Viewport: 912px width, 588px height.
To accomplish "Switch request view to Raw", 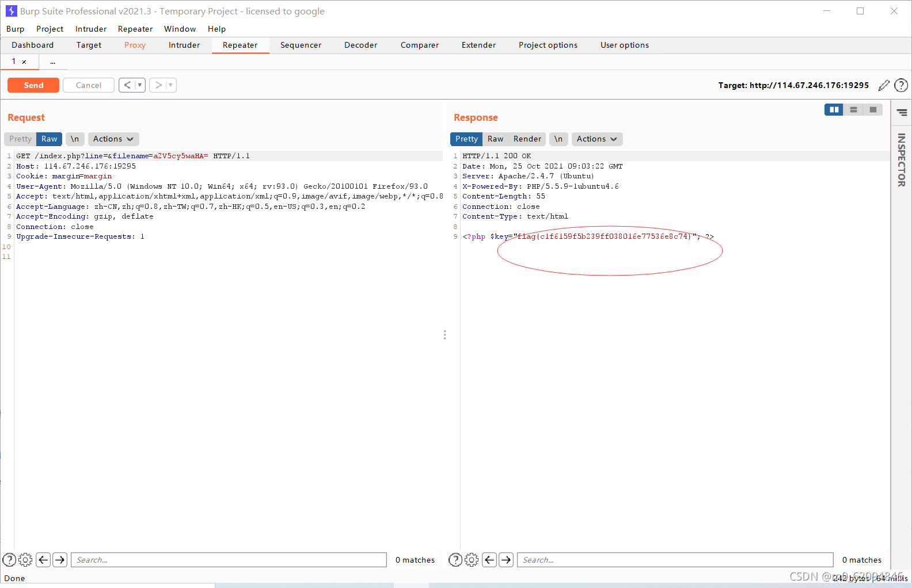I will (x=49, y=139).
